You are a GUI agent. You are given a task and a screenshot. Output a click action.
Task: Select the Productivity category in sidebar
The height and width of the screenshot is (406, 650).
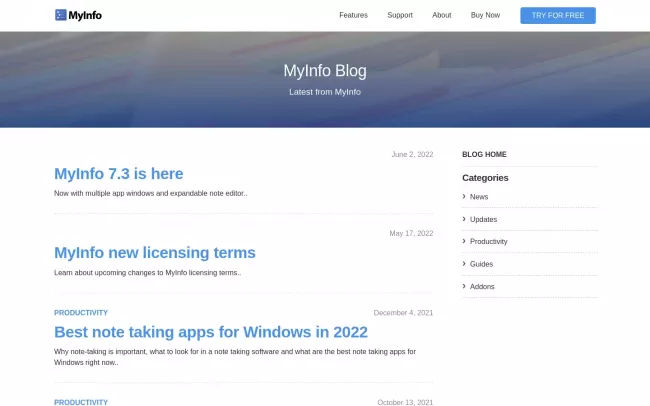pos(488,241)
